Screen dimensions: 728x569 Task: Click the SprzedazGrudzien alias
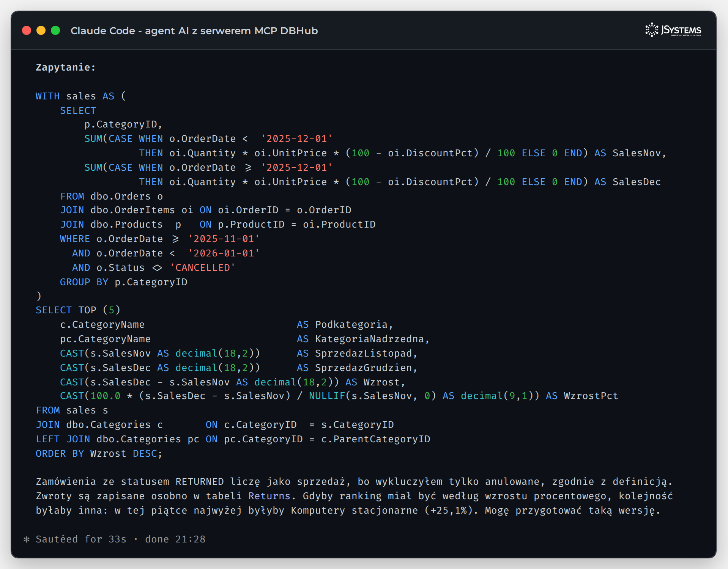click(363, 368)
